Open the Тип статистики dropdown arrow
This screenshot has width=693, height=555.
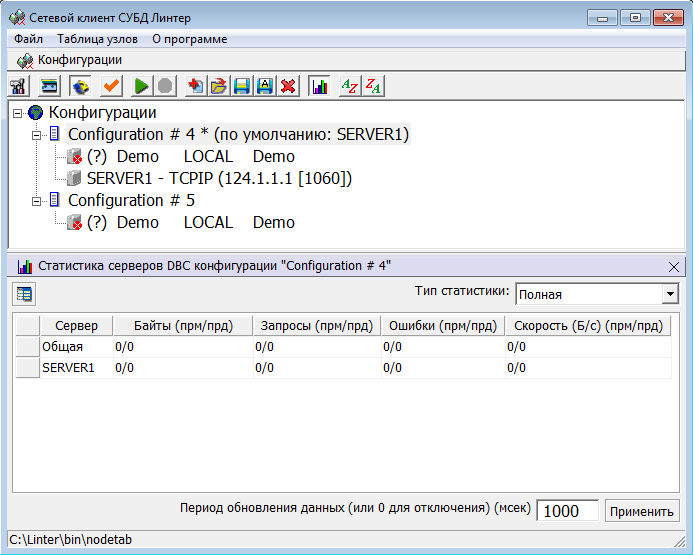coord(670,294)
